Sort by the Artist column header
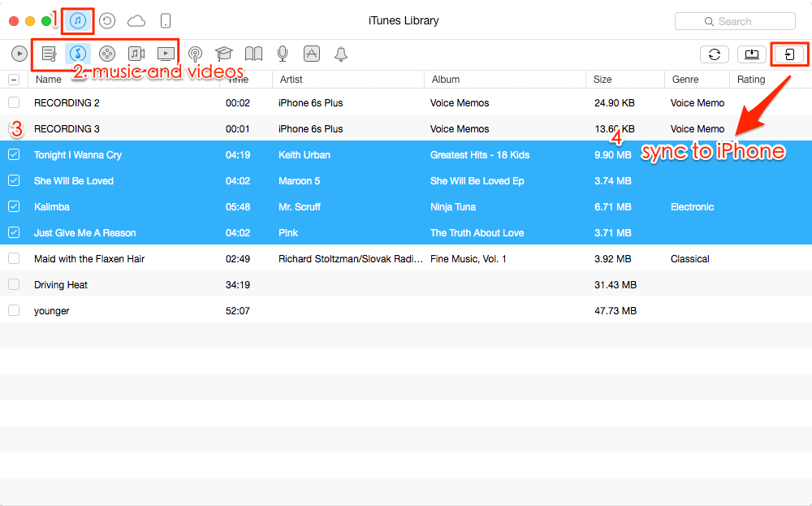 pos(291,80)
